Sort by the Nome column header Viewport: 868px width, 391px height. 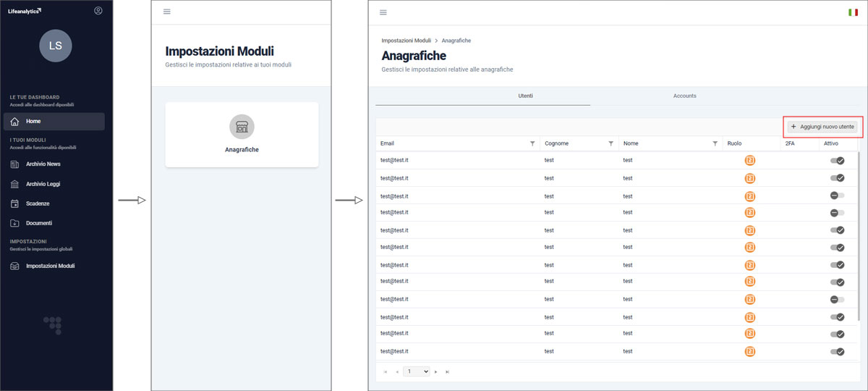631,143
